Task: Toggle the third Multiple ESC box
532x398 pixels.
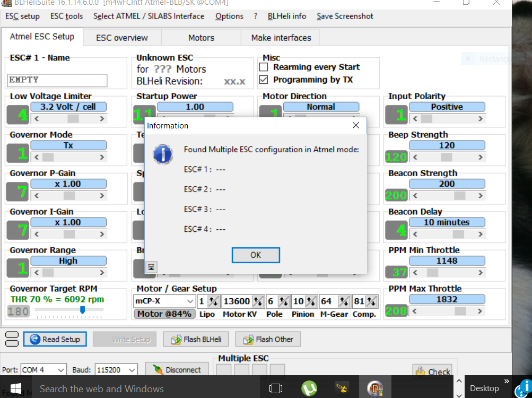Action: [x=259, y=369]
